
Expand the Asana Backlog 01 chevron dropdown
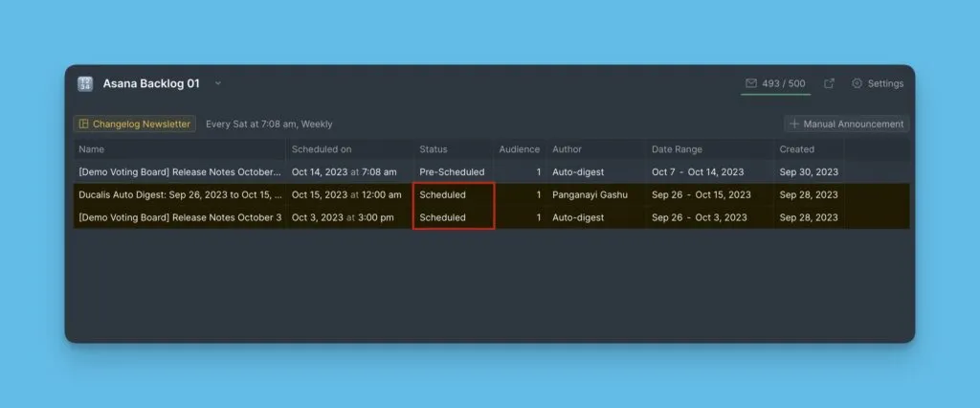click(218, 83)
